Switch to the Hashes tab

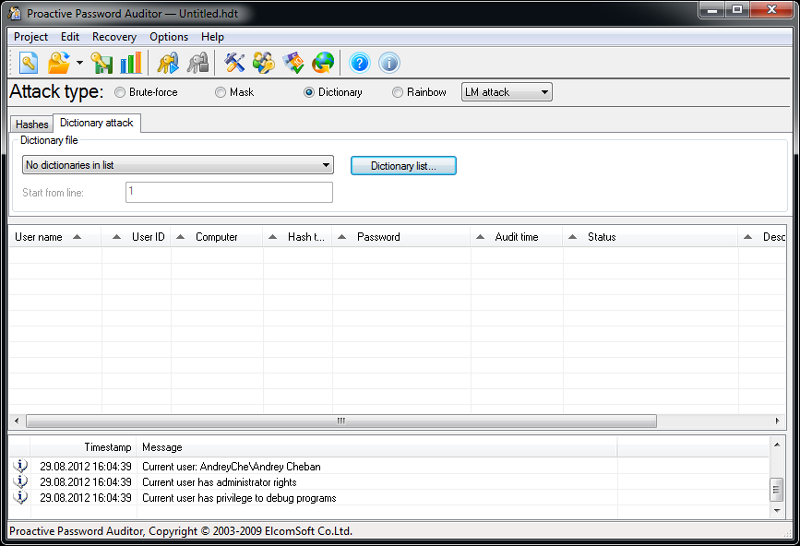click(x=32, y=124)
